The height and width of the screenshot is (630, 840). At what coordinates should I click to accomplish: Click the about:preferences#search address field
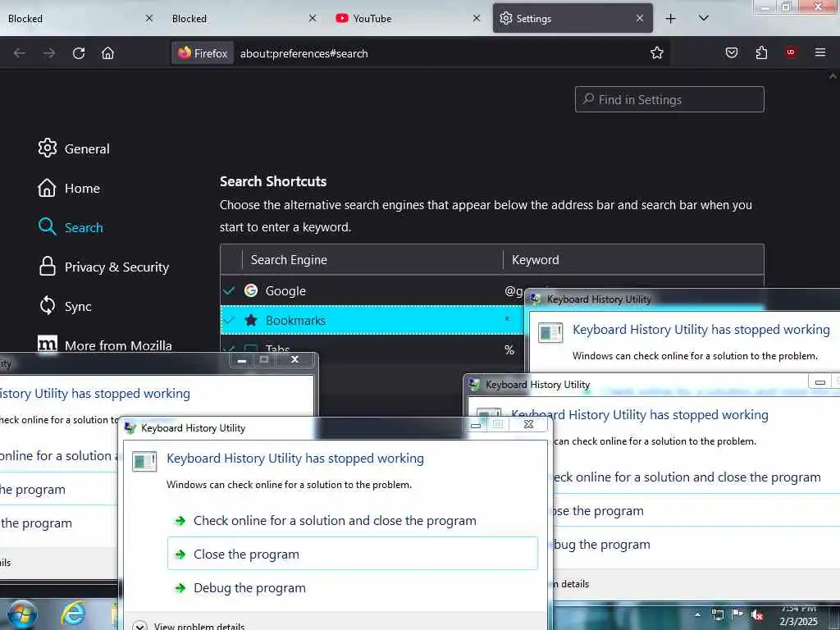click(x=304, y=53)
